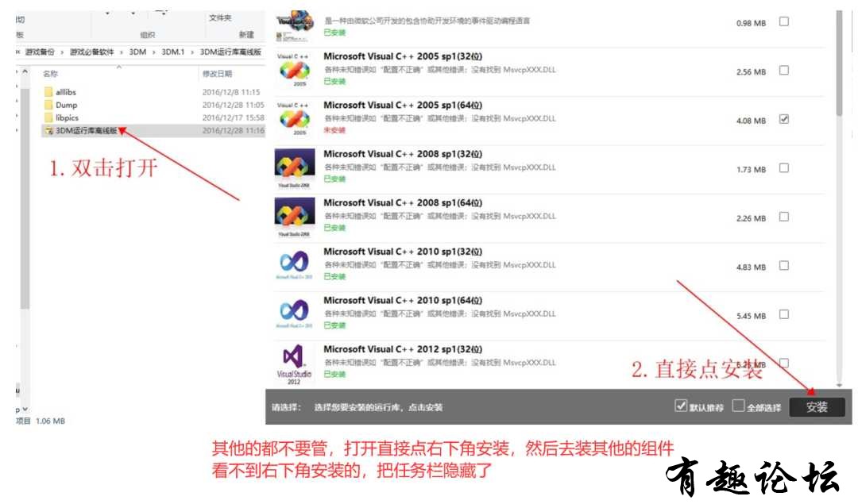Click the 4.83 MB size value
This screenshot has height=504, width=858.
[x=751, y=267]
